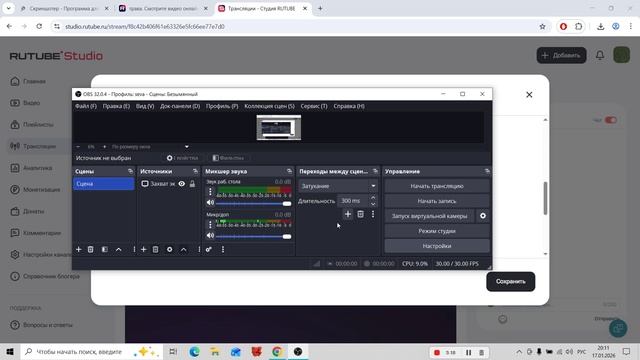Add a new scene with the plus icon
The width and height of the screenshot is (640, 360).
tap(79, 249)
